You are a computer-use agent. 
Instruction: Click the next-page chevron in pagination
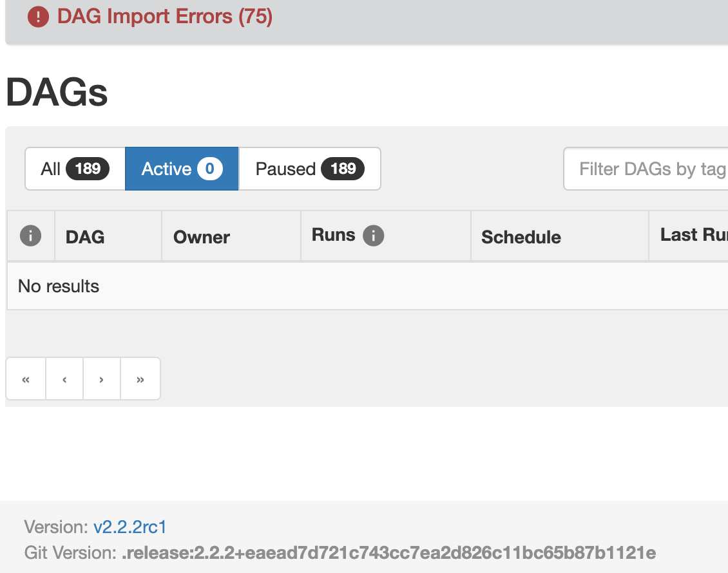coord(101,379)
